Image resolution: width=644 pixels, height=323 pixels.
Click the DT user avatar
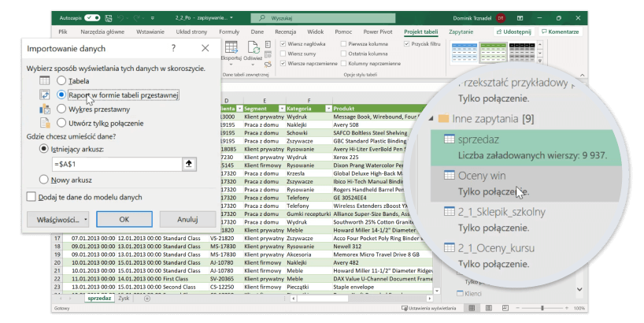click(x=500, y=18)
